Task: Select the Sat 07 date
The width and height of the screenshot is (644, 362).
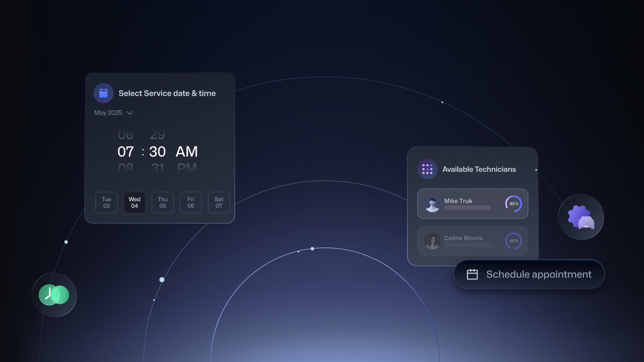Action: [x=219, y=202]
